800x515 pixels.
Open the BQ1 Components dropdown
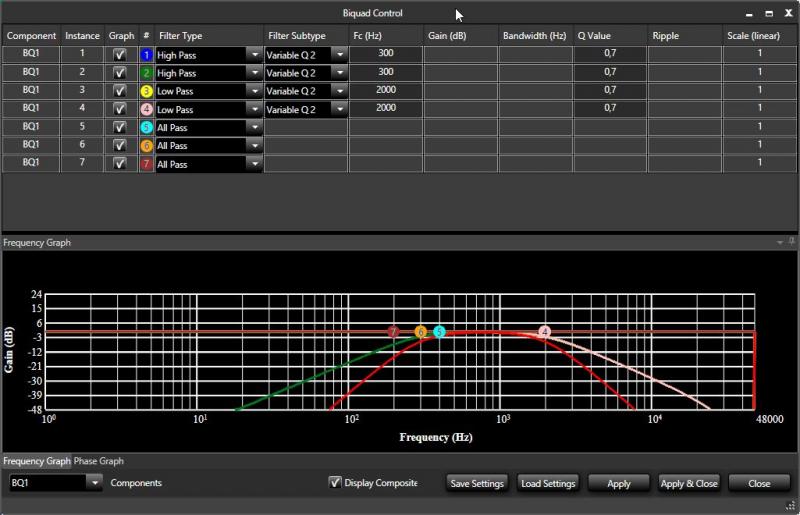click(x=95, y=483)
